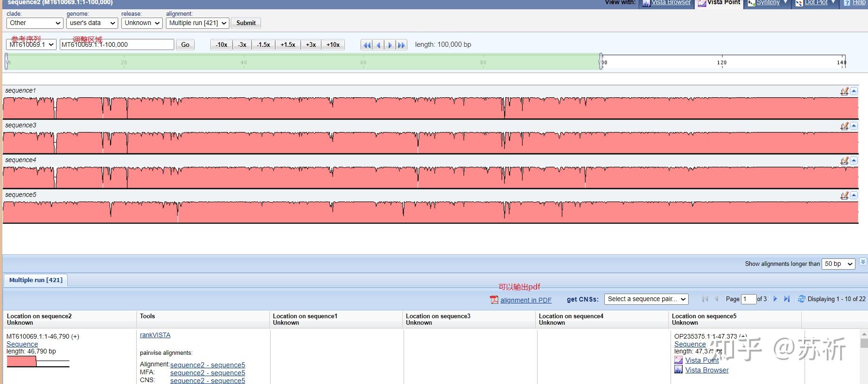Click the right handle of the region slider
This screenshot has width=868, height=384.
coord(601,62)
